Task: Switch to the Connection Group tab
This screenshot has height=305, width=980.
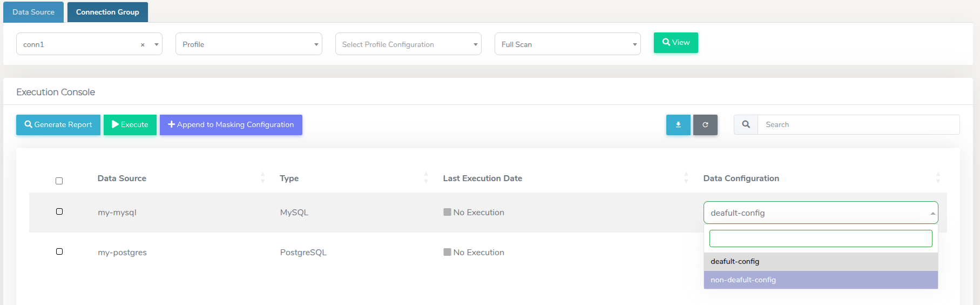Action: pos(107,12)
